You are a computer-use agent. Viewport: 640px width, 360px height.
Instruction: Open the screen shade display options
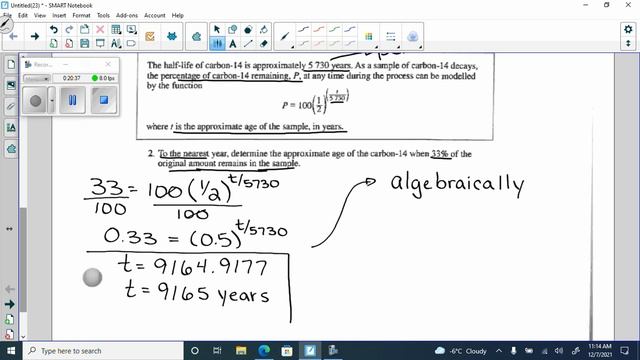click(131, 29)
